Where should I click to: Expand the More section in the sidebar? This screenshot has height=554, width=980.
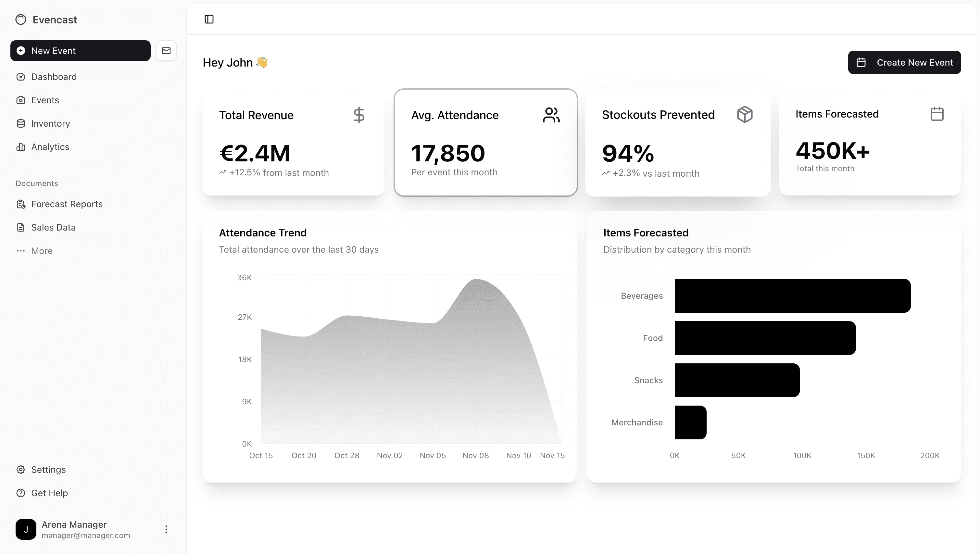pos(41,250)
